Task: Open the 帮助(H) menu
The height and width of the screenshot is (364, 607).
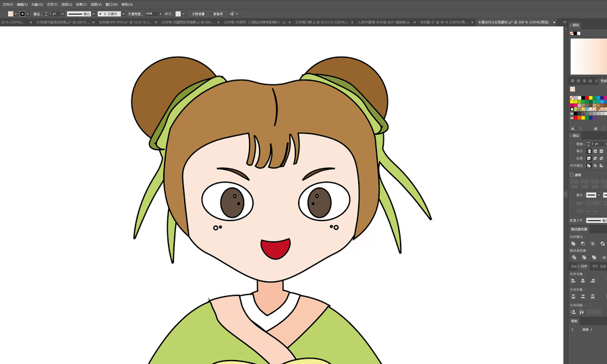Action: click(x=127, y=5)
